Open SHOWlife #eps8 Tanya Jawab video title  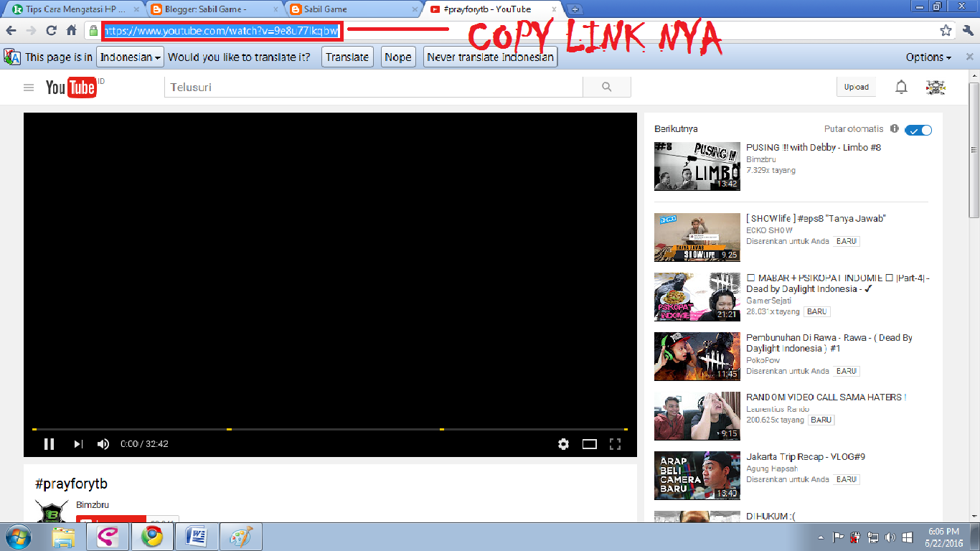point(816,218)
